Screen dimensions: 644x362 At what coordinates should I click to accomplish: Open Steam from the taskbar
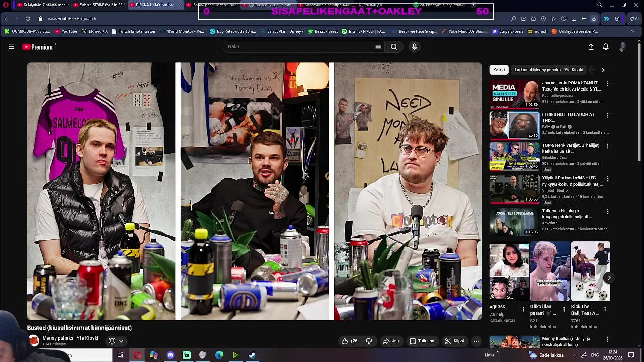tap(252, 355)
